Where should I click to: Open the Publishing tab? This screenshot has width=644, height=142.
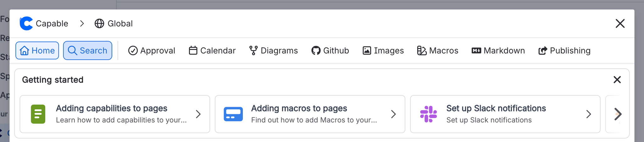564,51
